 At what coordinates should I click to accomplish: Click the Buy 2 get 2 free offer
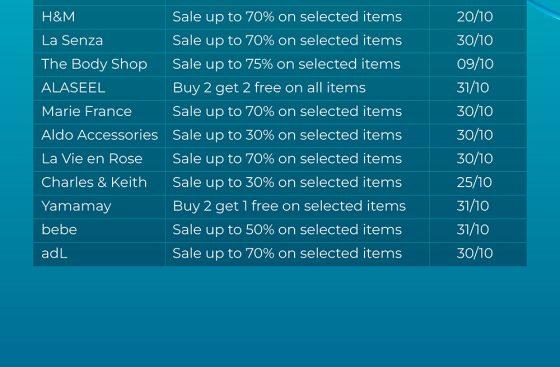click(269, 88)
